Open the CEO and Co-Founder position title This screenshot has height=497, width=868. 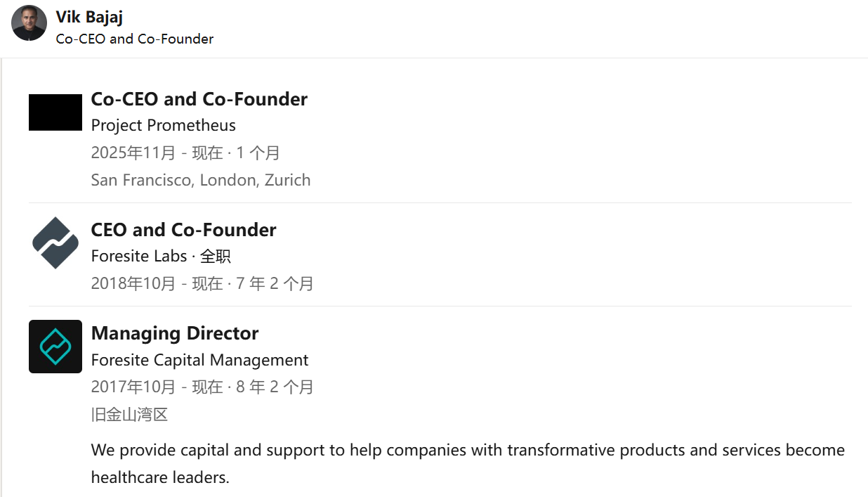183,230
